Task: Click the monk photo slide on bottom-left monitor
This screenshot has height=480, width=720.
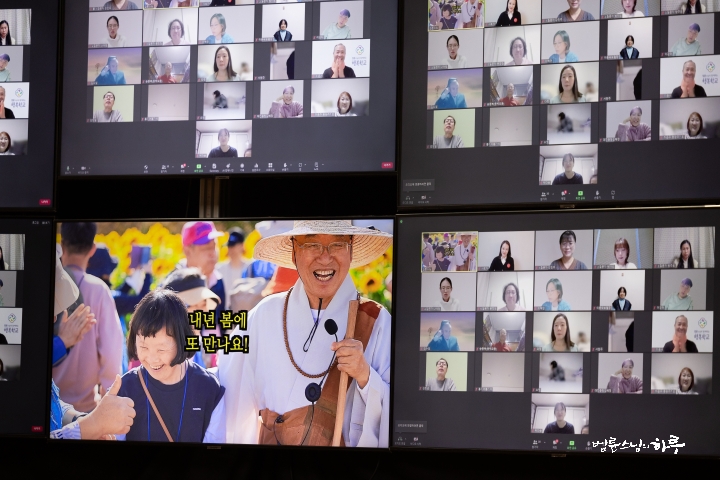Action: tap(221, 333)
